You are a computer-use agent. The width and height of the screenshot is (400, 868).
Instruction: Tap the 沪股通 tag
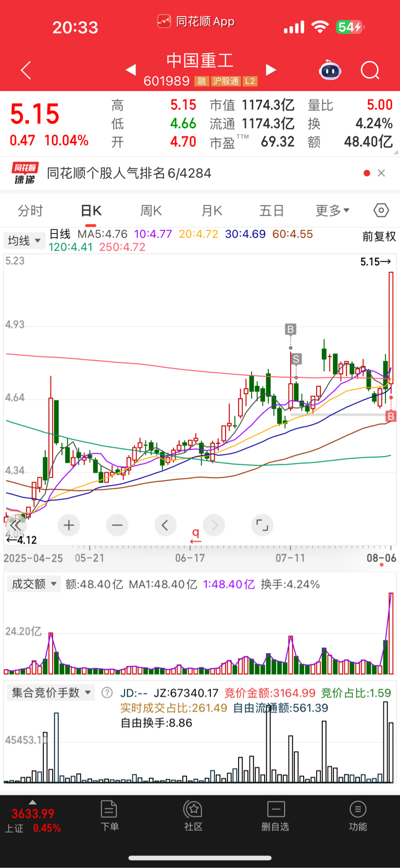tap(226, 81)
